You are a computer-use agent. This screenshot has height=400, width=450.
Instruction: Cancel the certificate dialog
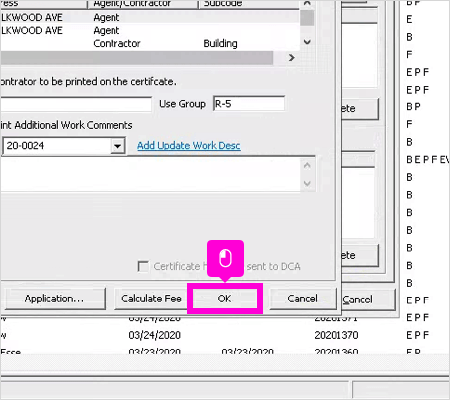click(x=302, y=299)
